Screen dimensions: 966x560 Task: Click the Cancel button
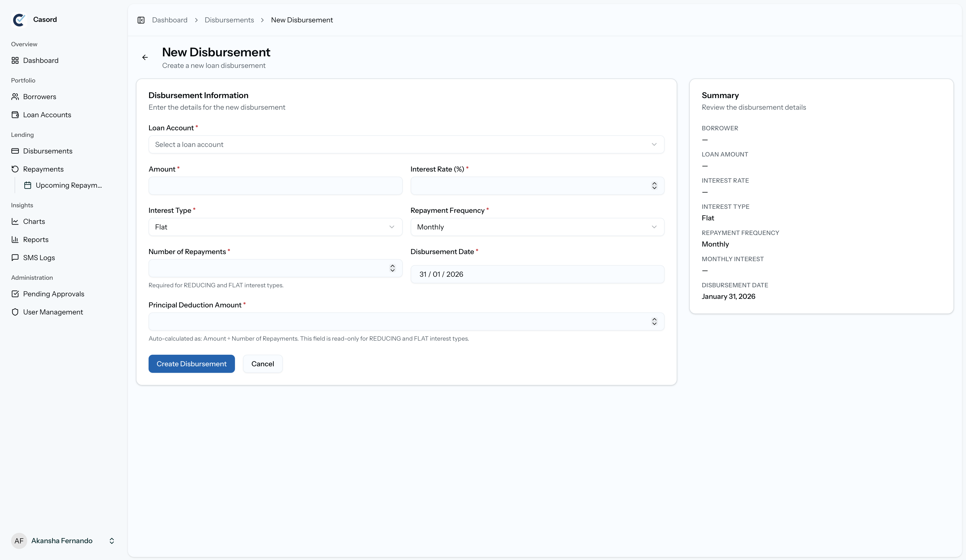pyautogui.click(x=263, y=364)
